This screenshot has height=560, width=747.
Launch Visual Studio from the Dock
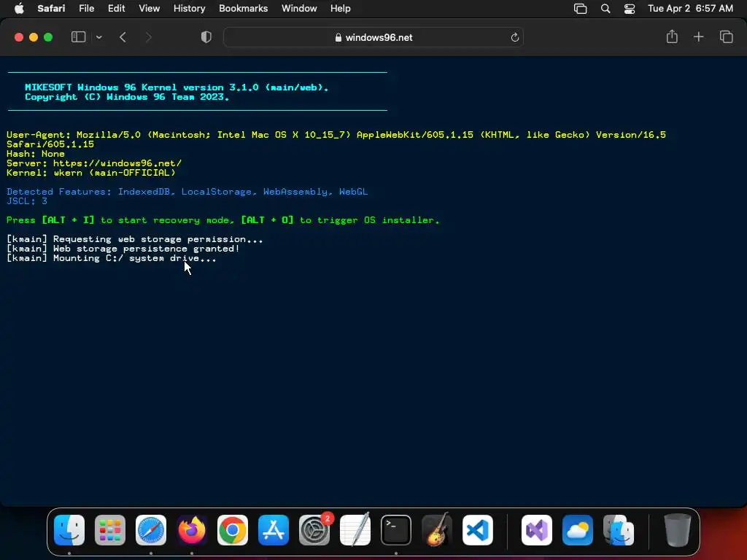[537, 530]
